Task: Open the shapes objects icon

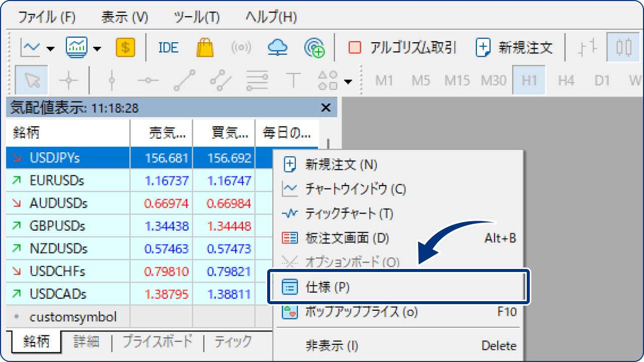Action: (328, 80)
